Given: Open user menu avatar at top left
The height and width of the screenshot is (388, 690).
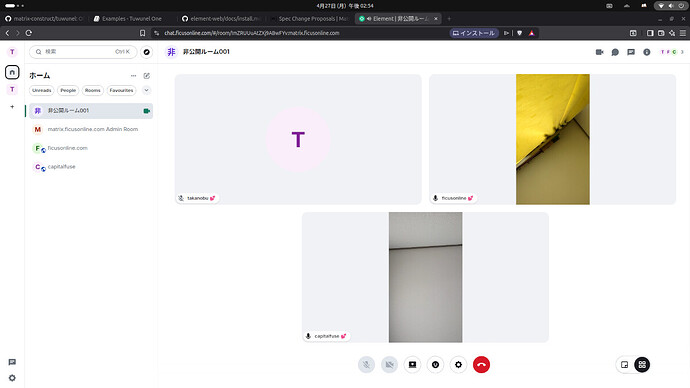Looking at the screenshot, I should click(x=12, y=52).
